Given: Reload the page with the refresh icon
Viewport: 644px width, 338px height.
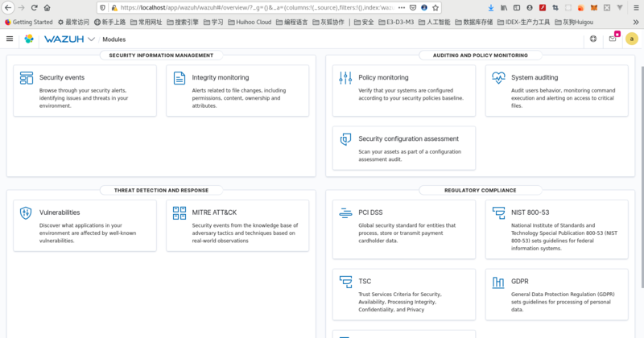Looking at the screenshot, I should point(34,7).
